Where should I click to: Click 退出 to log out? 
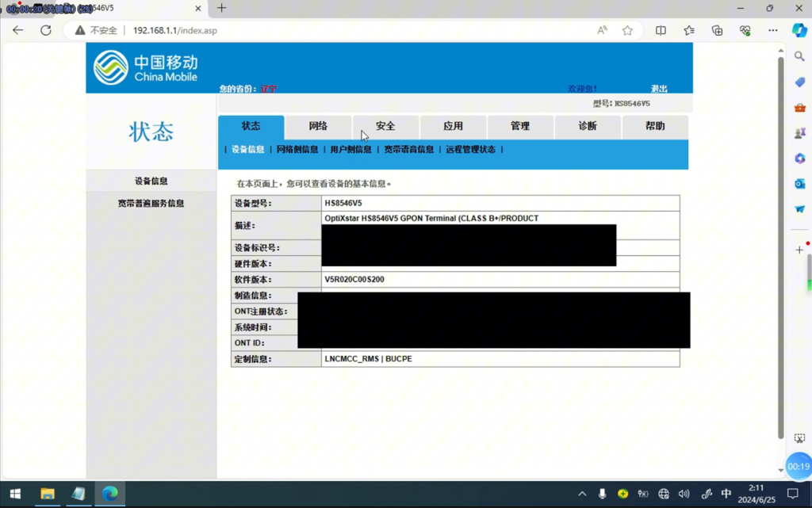pyautogui.click(x=659, y=89)
